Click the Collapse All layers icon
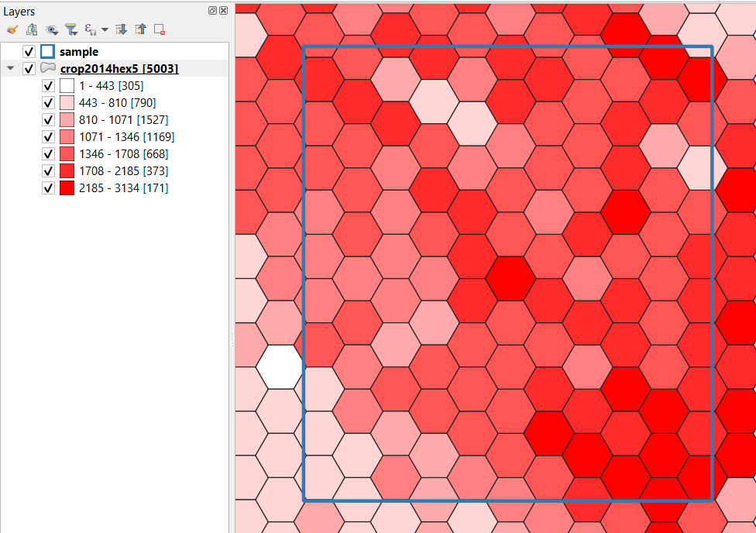The image size is (756, 533). pyautogui.click(x=140, y=29)
